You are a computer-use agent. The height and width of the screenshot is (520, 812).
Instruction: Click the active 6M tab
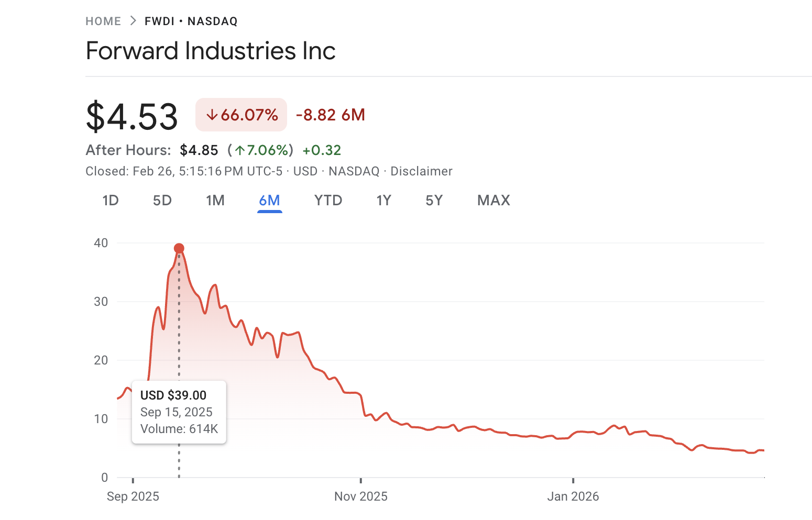click(270, 200)
